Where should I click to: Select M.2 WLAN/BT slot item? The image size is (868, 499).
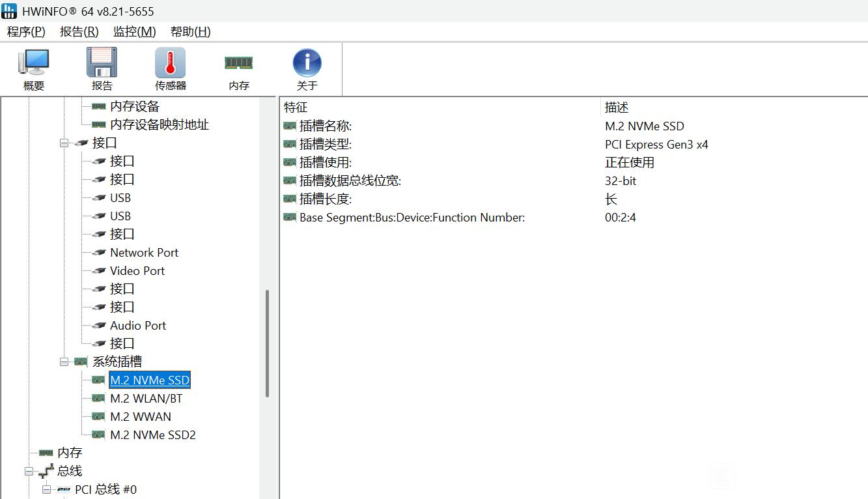(x=147, y=398)
